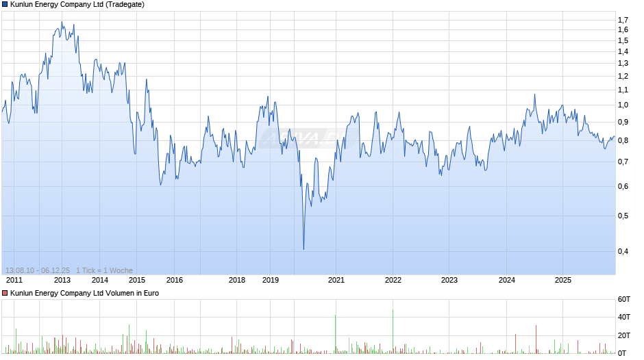
Task: Click the tall green volume bar at 2021
Action: 335,334
